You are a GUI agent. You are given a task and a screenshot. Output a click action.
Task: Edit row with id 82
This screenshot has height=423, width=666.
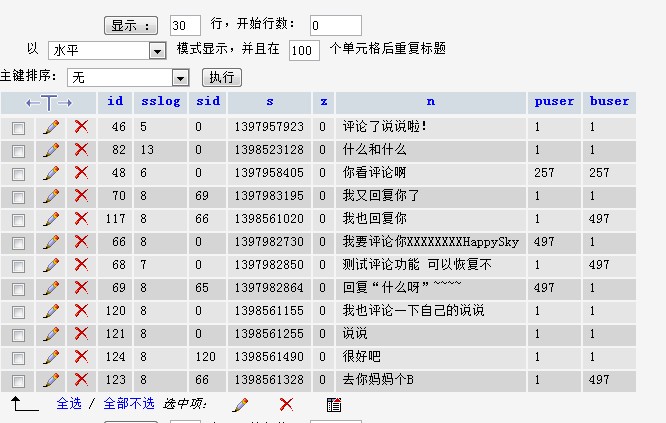coord(51,150)
